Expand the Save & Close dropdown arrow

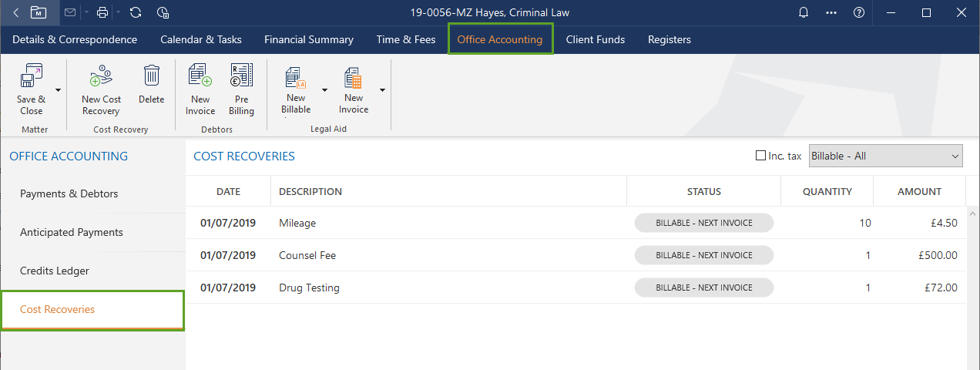59,90
